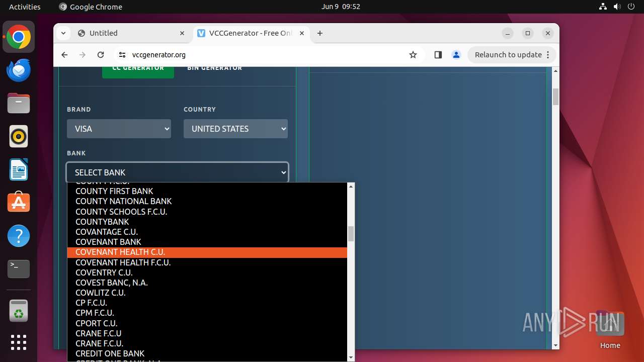The width and height of the screenshot is (644, 362).
Task: Open the Trash in the dock
Action: pyautogui.click(x=19, y=311)
